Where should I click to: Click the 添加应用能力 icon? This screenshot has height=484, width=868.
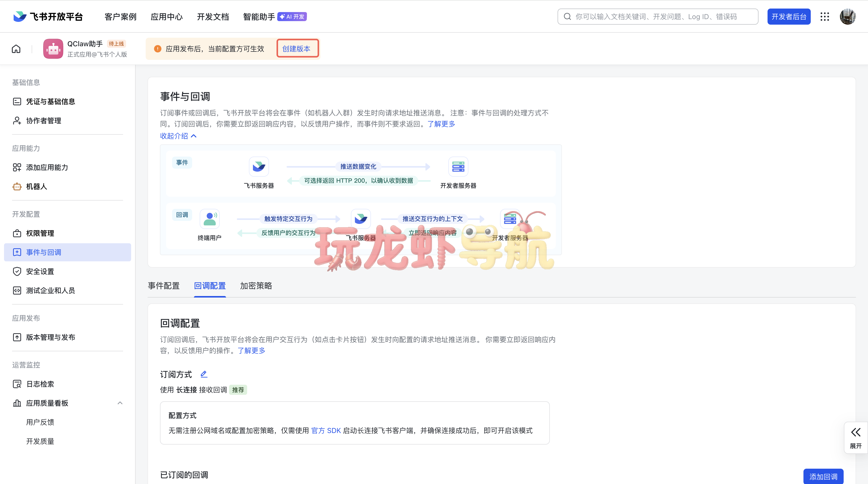(17, 168)
